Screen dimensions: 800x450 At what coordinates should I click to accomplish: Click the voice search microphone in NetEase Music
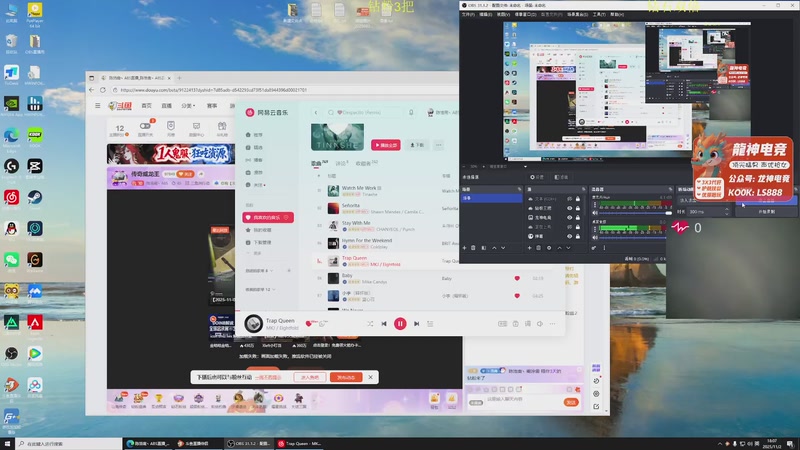(411, 112)
